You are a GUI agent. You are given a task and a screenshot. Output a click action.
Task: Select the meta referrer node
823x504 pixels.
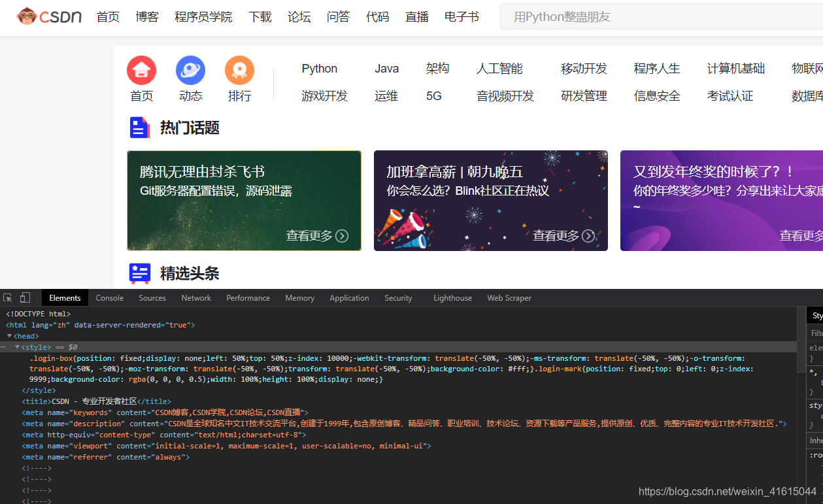pos(105,457)
